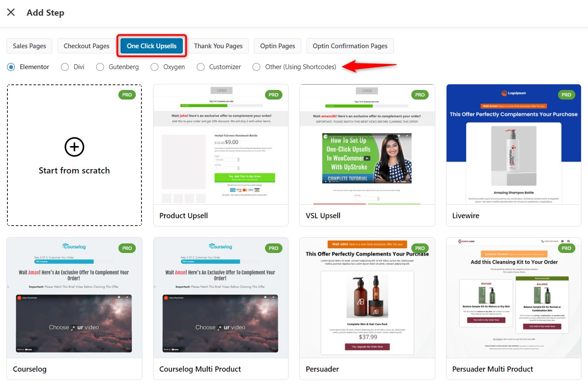Screen dimensions: 588x386
Task: Pick the Persuader template preview
Action: [367, 300]
